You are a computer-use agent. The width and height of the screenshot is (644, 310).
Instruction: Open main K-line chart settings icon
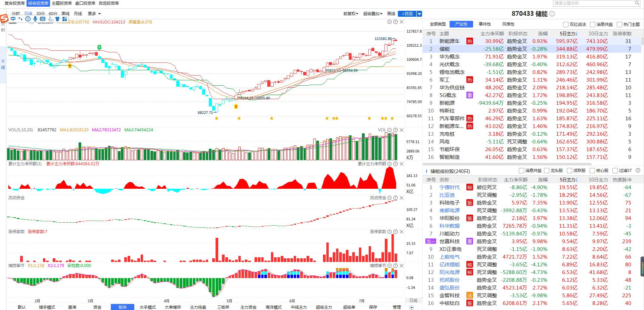(389, 22)
